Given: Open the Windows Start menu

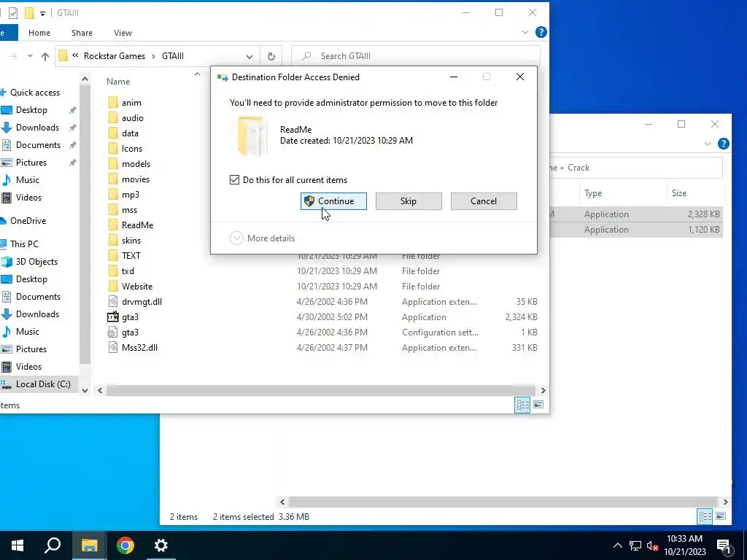Looking at the screenshot, I should pyautogui.click(x=18, y=545).
